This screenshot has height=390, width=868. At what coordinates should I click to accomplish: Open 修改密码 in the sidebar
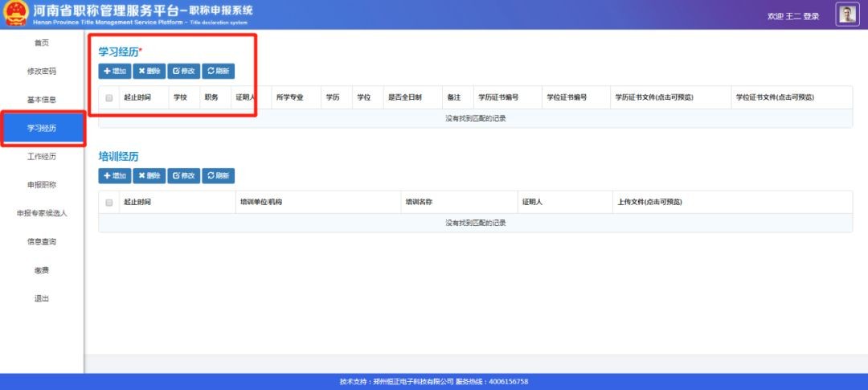[42, 72]
